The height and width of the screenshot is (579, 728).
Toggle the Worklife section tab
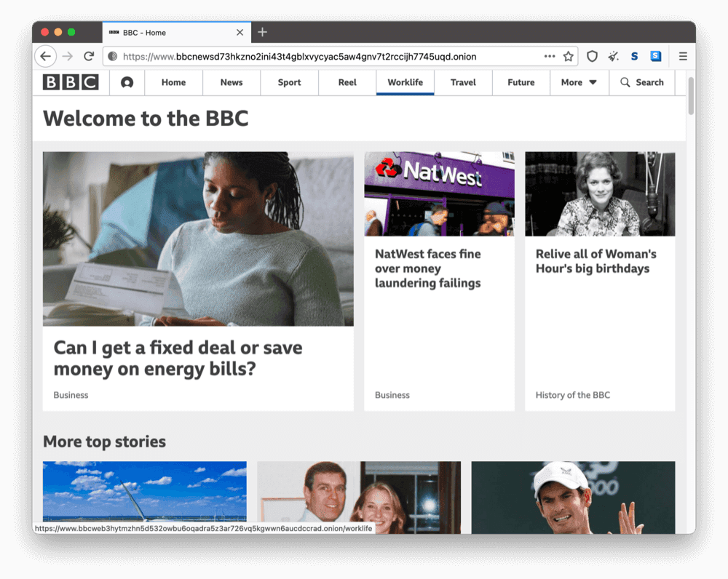405,82
